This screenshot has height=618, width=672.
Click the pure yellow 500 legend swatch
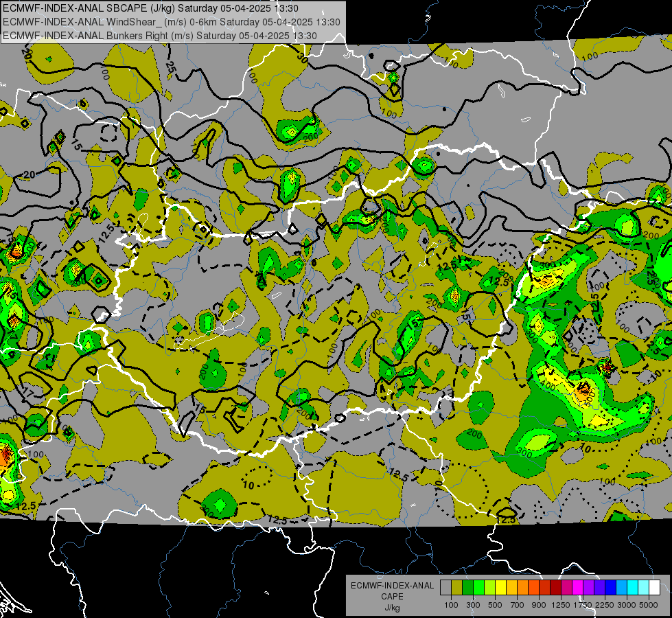[x=500, y=588]
